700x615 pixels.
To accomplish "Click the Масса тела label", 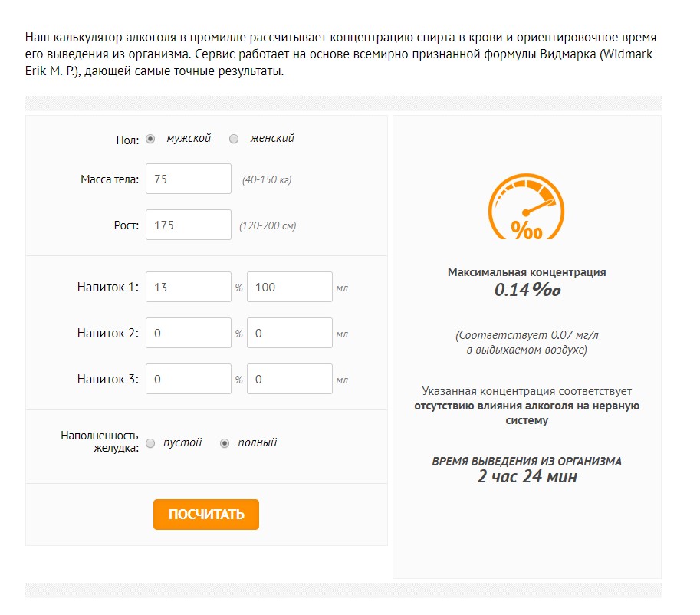I will (110, 179).
